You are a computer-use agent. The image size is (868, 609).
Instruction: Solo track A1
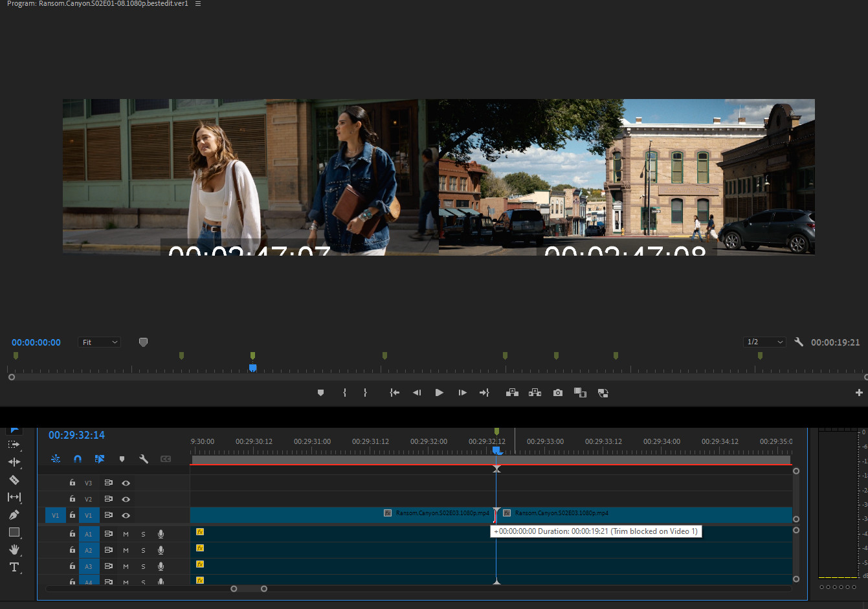tap(143, 534)
